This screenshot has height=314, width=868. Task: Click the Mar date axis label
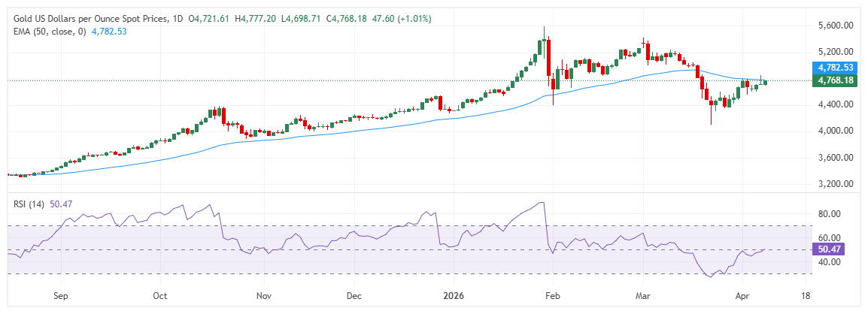point(643,296)
